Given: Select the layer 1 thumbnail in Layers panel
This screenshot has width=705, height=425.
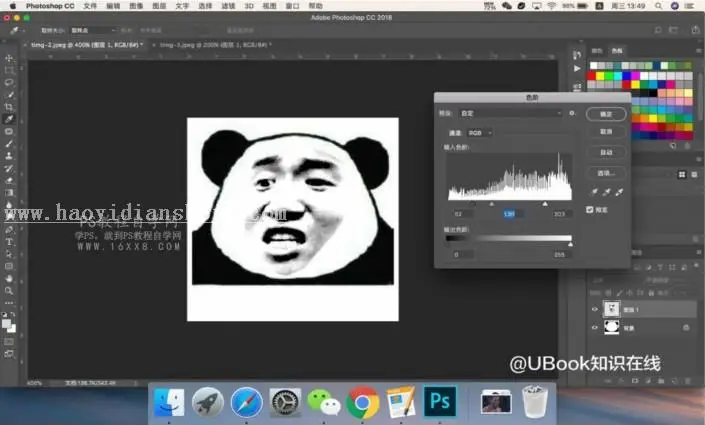Looking at the screenshot, I should (611, 309).
